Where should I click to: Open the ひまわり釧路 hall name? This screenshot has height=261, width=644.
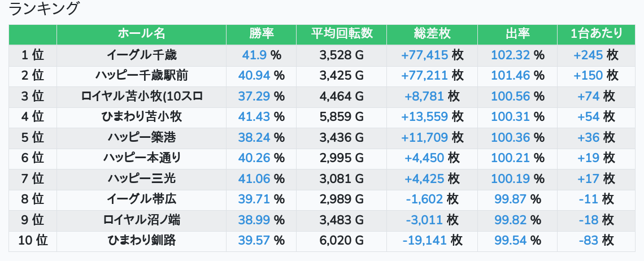point(141,241)
